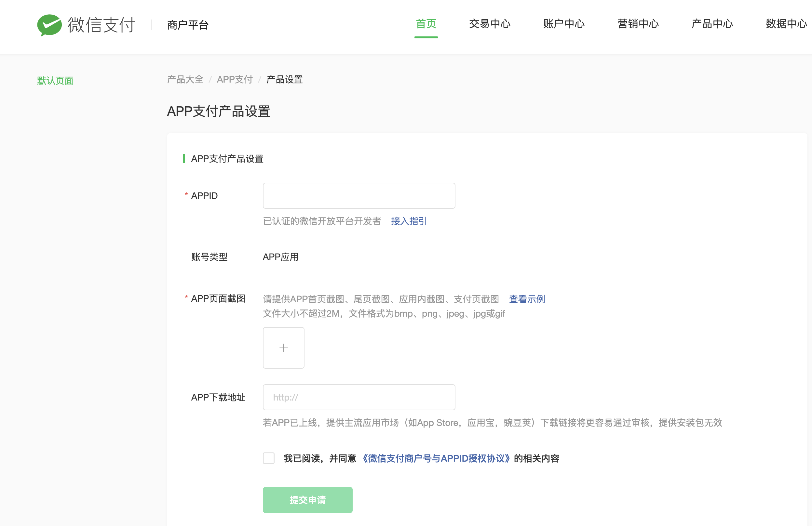
Task: Click the 查看示例 link
Action: (526, 299)
